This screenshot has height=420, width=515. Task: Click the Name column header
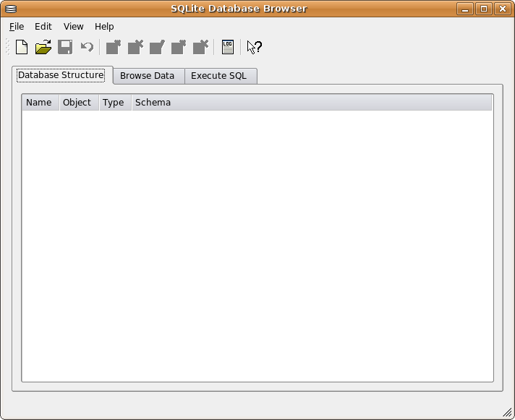(39, 103)
